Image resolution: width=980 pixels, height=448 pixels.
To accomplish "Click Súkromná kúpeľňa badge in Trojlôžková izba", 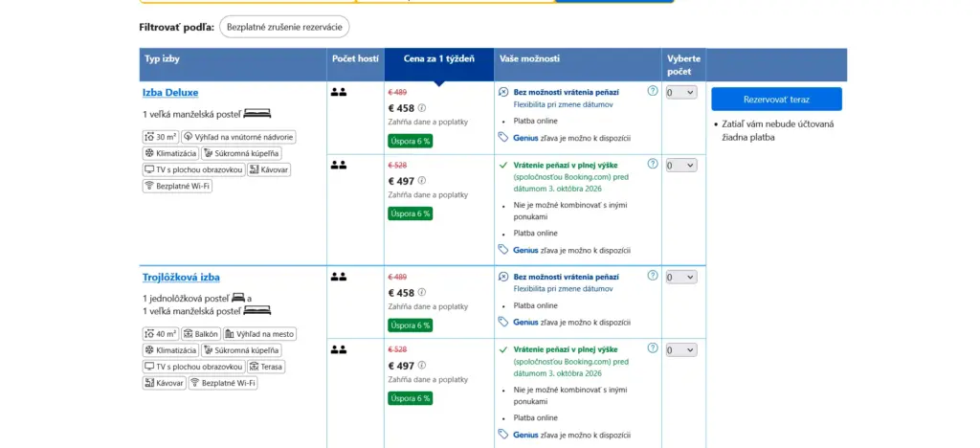I will click(241, 350).
